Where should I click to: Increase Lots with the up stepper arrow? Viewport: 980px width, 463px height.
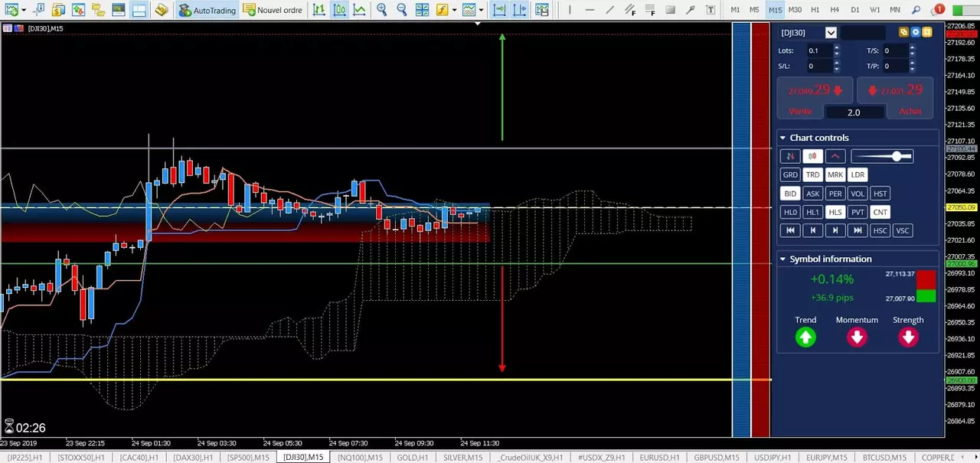[x=836, y=47]
